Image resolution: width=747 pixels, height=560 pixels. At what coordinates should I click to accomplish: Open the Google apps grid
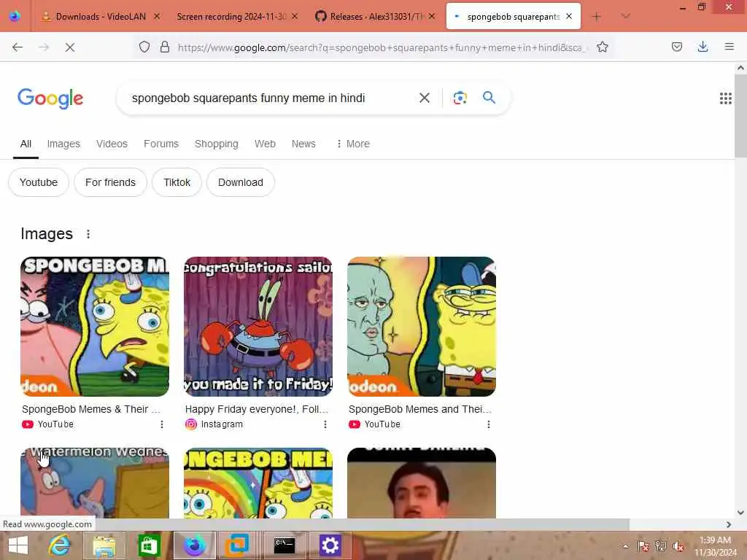pyautogui.click(x=726, y=98)
